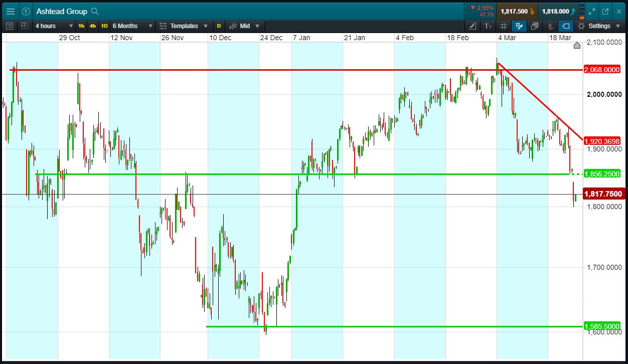Image resolution: width=628 pixels, height=364 pixels.
Task: Switch to 1D interval shortcut
Action: 104,26
